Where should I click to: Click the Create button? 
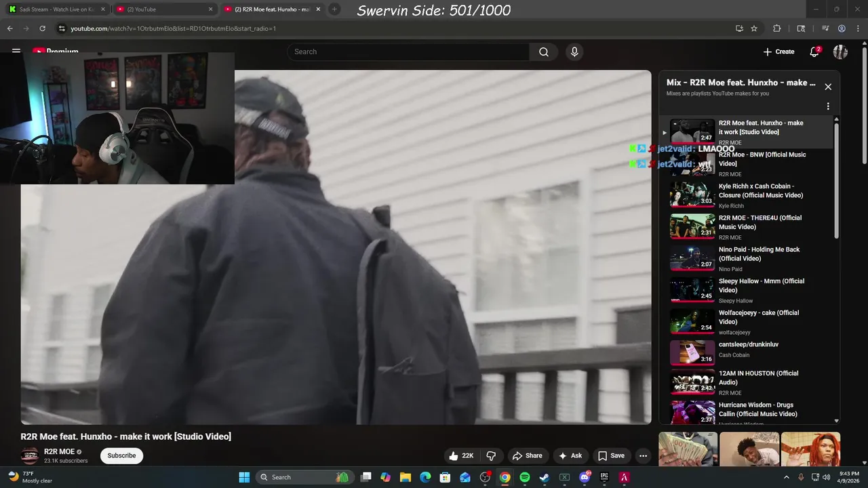[x=778, y=52]
